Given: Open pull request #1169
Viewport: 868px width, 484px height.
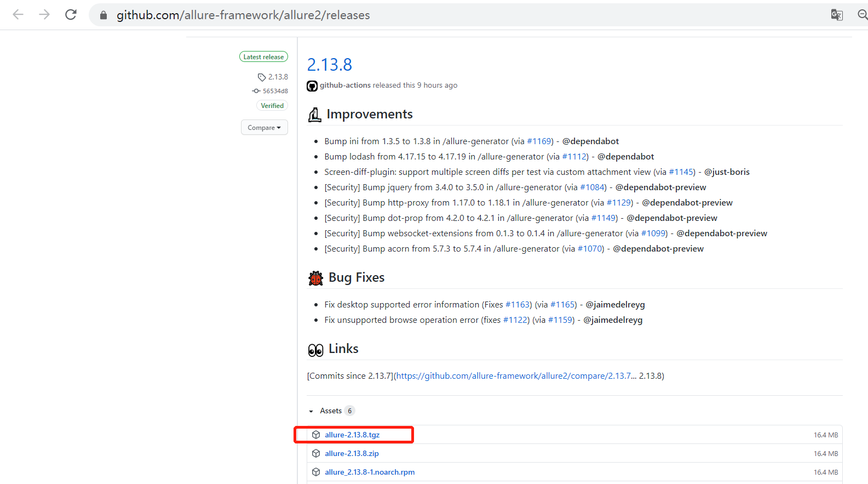Looking at the screenshot, I should (x=539, y=141).
